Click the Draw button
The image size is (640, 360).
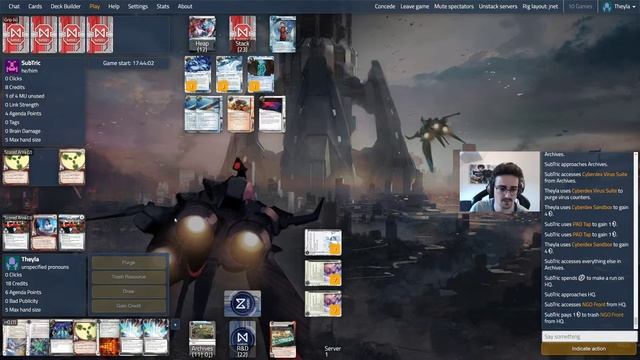129,291
